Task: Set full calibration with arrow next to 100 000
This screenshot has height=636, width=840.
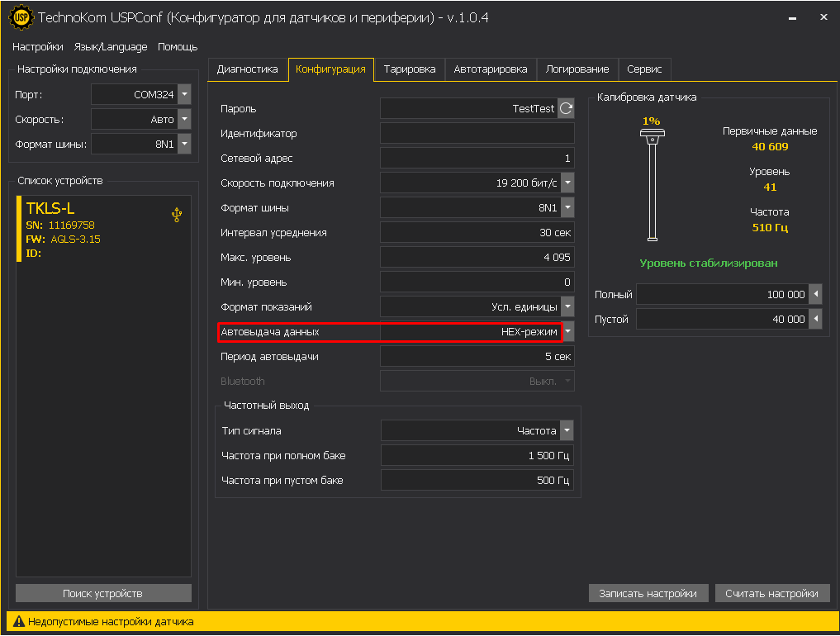Action: (815, 294)
